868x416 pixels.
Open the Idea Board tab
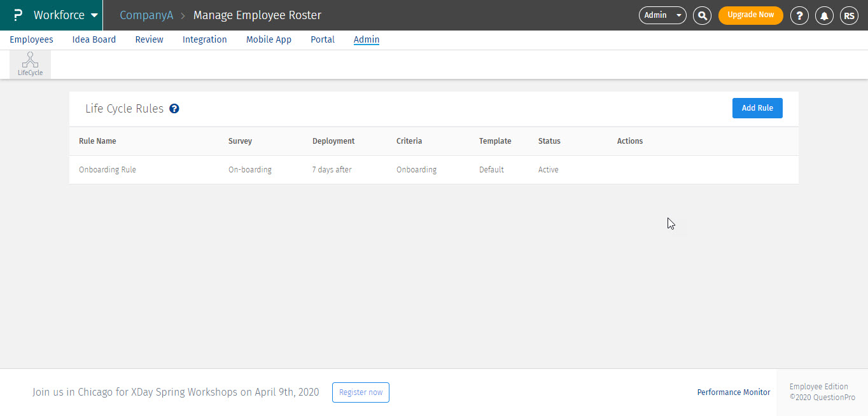94,39
